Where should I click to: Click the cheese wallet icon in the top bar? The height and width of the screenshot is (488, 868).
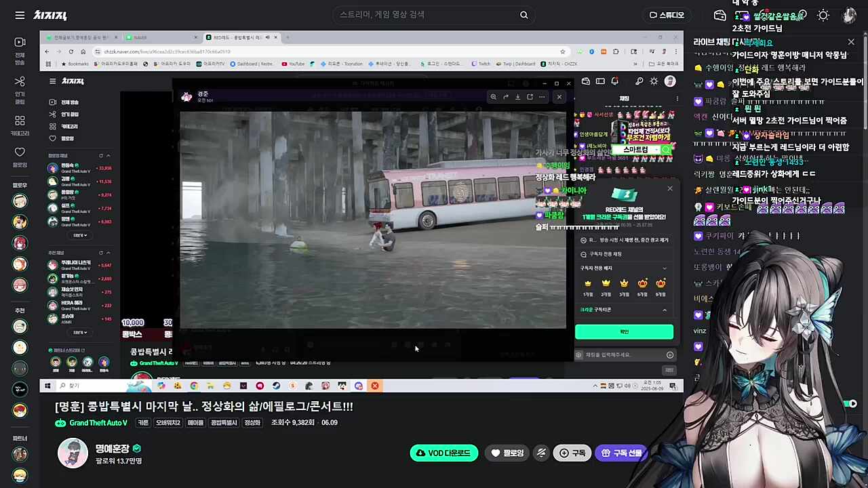720,15
